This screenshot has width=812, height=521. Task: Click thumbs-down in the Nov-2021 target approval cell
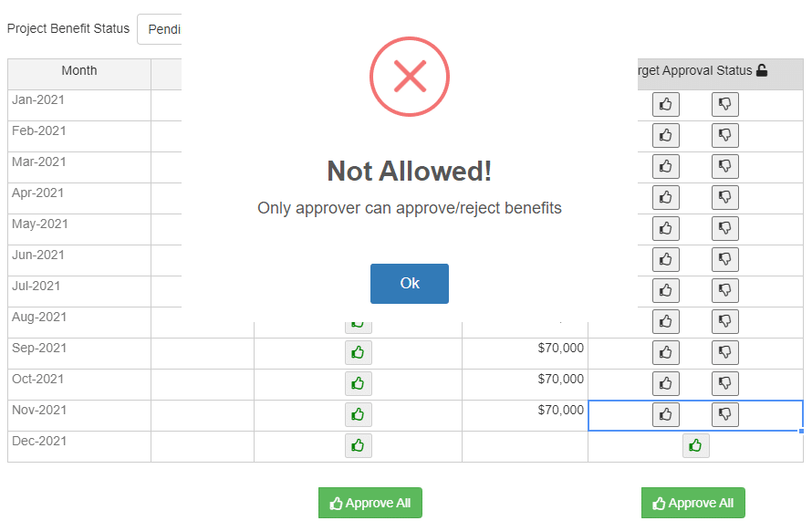(x=724, y=414)
